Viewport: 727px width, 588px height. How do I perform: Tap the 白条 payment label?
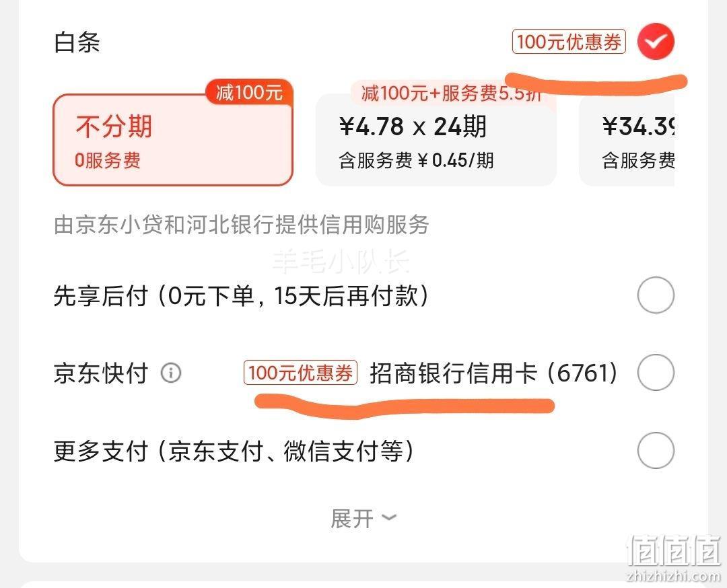pos(77,42)
